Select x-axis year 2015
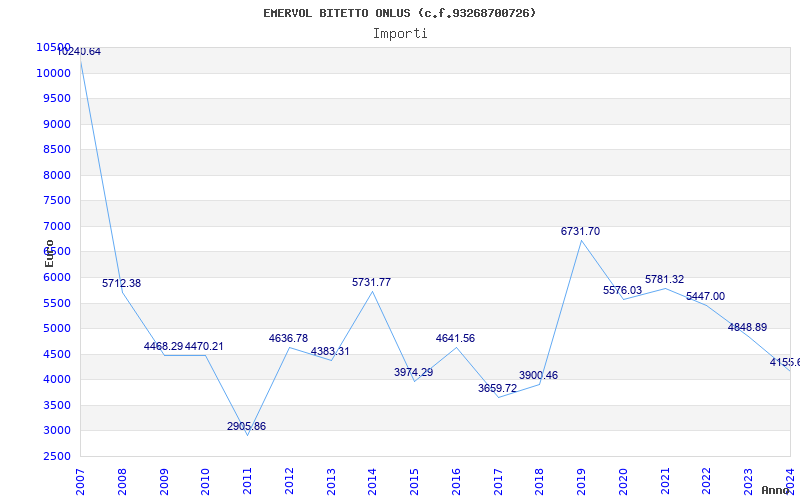This screenshot has width=800, height=500. (x=414, y=482)
